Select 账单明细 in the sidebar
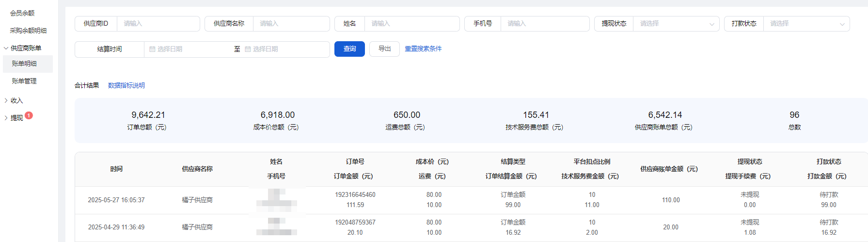868x242 pixels. 24,64
